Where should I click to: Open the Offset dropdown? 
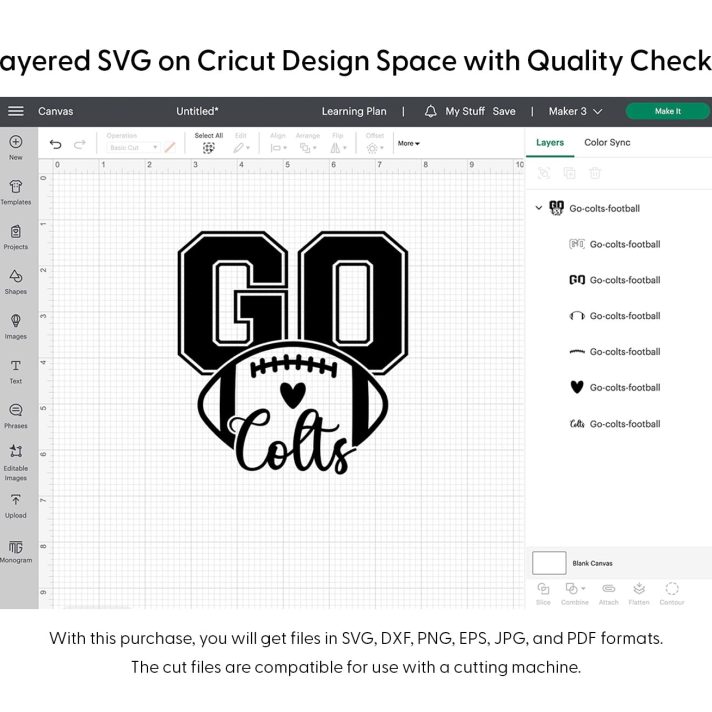point(375,148)
